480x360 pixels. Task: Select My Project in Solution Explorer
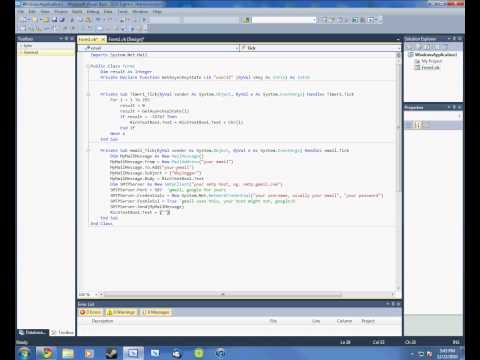click(x=431, y=61)
